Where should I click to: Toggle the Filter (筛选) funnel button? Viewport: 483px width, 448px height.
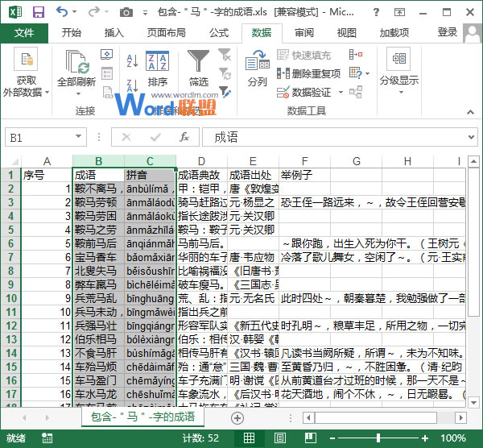click(198, 68)
